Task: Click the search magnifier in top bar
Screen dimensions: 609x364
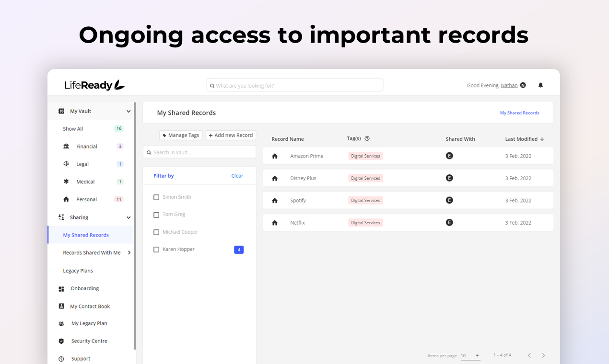Action: point(212,86)
